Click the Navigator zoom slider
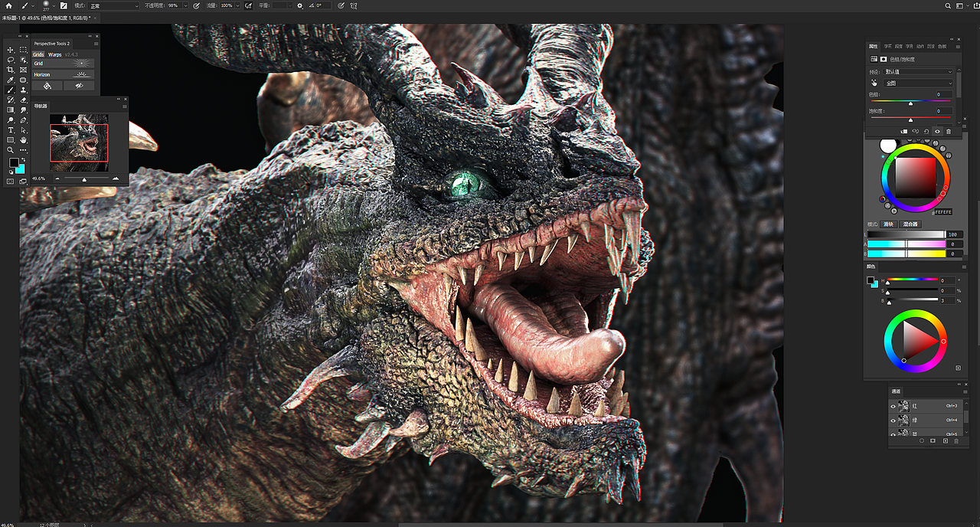The width and height of the screenshot is (980, 527). (87, 178)
